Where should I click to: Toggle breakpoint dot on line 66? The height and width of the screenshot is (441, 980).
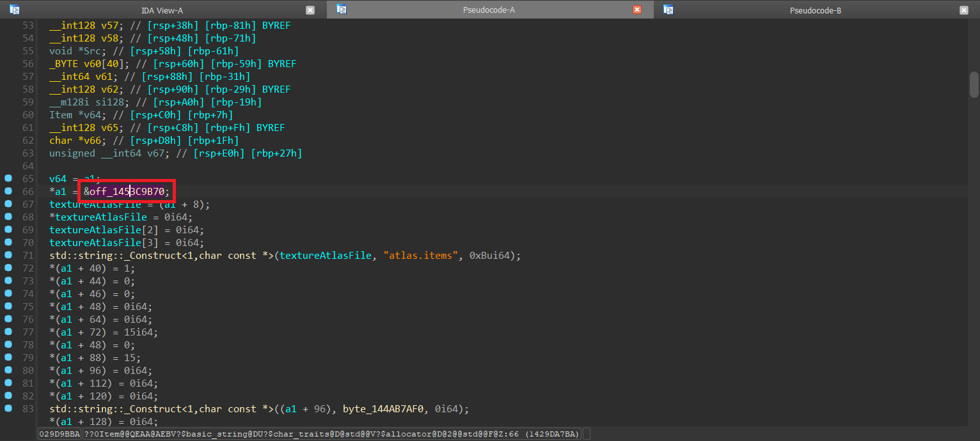8,191
